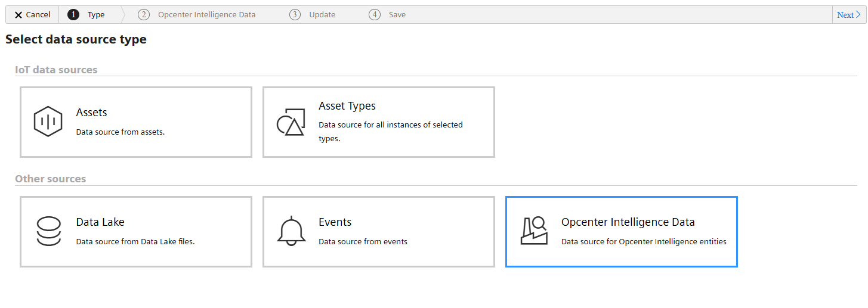Go to step 2 Opcenter Intelligence Data
Viewport: 868px width, 308px height.
click(197, 15)
